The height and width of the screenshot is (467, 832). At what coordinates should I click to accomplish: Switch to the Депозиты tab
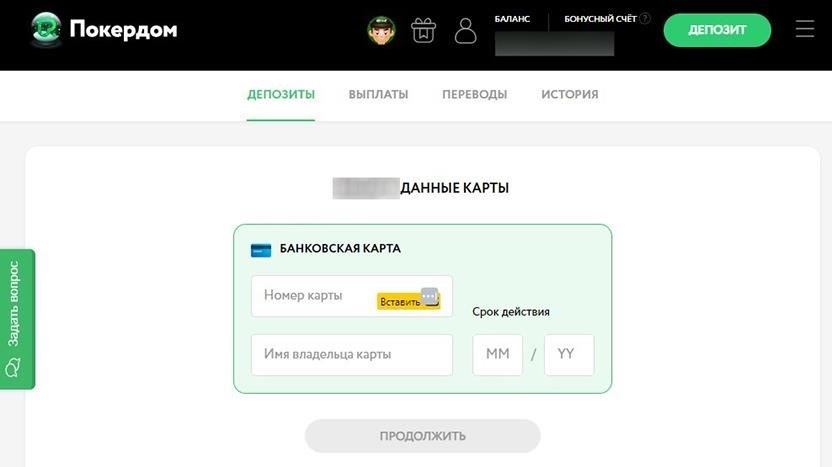[281, 94]
